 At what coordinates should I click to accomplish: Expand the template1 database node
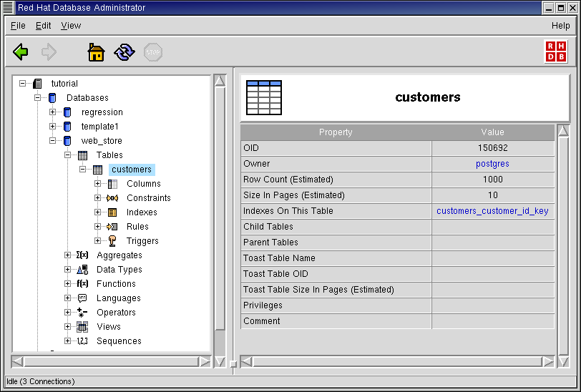point(52,127)
